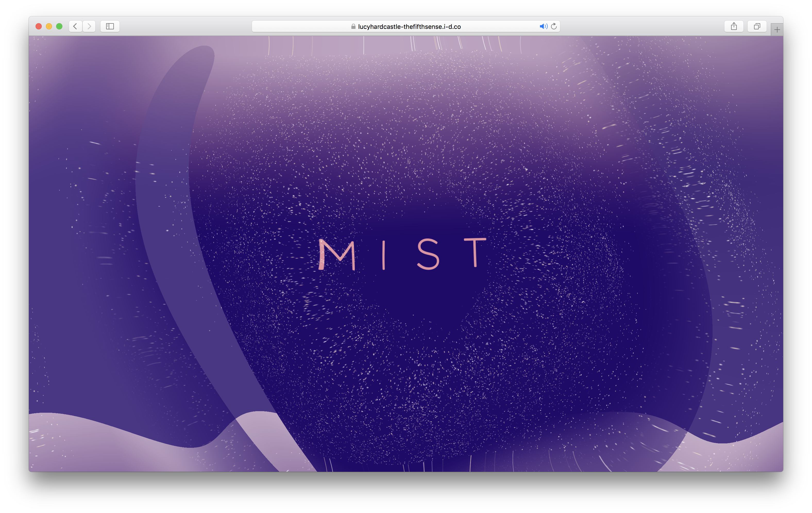Reload the current page

[554, 26]
